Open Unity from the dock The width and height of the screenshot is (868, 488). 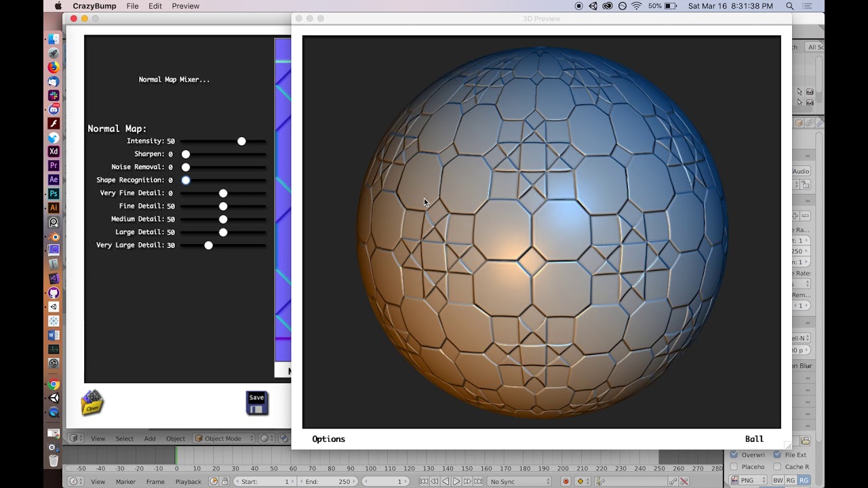pyautogui.click(x=54, y=399)
